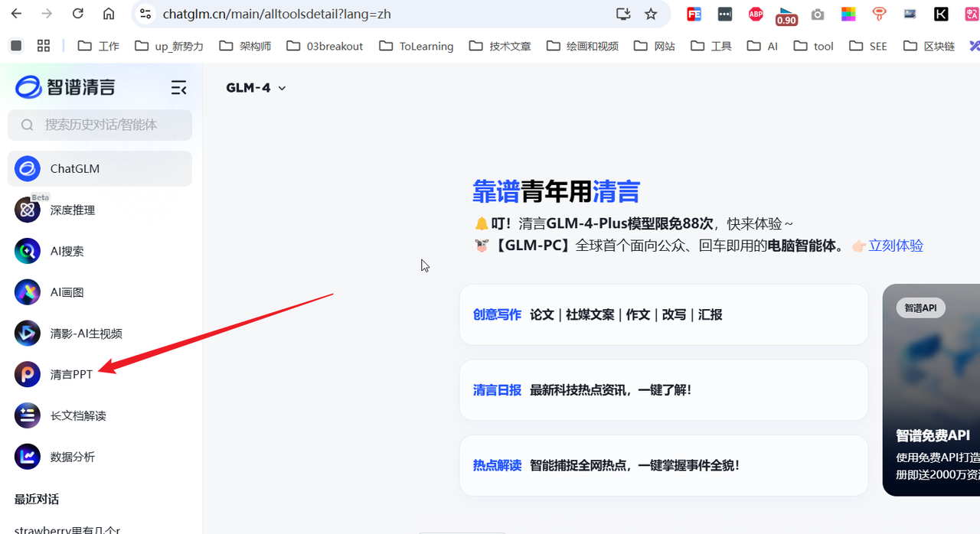Open the red FE extension icon

(x=694, y=14)
